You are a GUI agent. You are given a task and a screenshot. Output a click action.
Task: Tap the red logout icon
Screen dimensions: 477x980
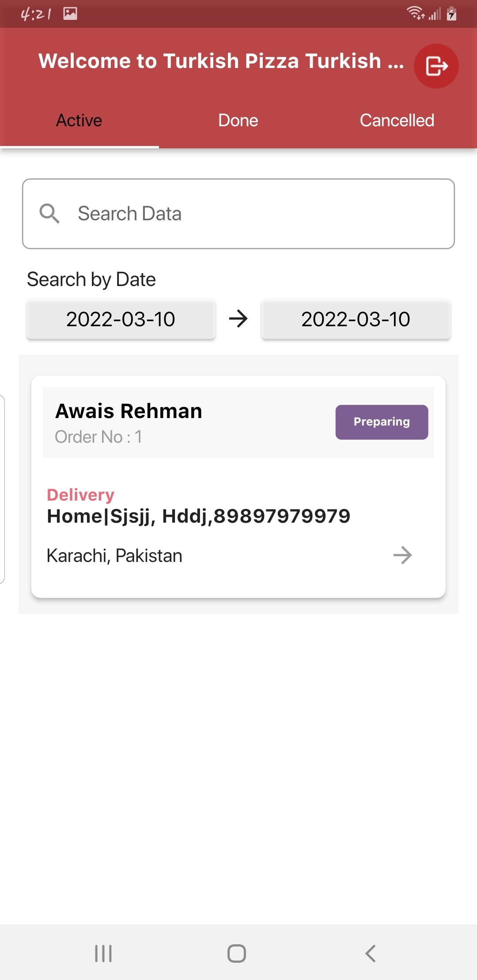436,66
